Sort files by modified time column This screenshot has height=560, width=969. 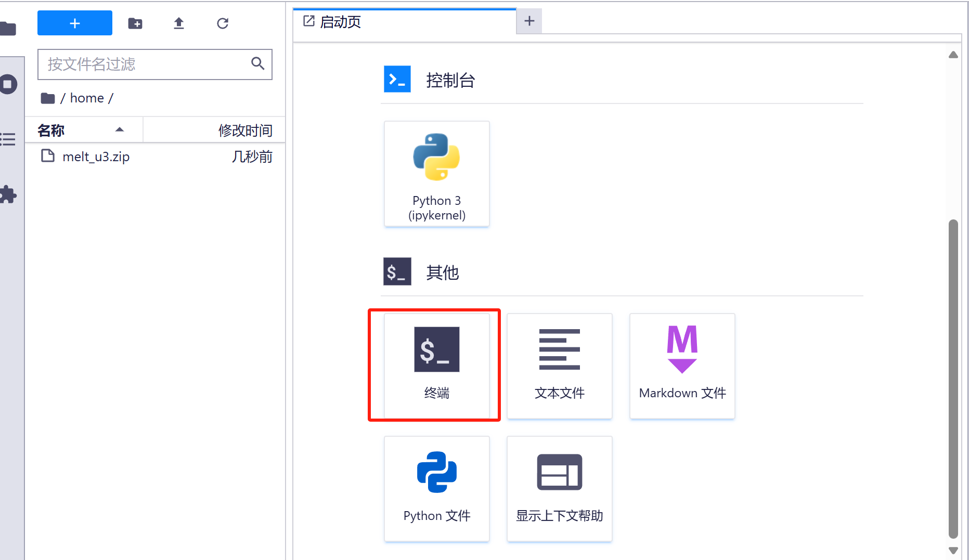pos(244,130)
